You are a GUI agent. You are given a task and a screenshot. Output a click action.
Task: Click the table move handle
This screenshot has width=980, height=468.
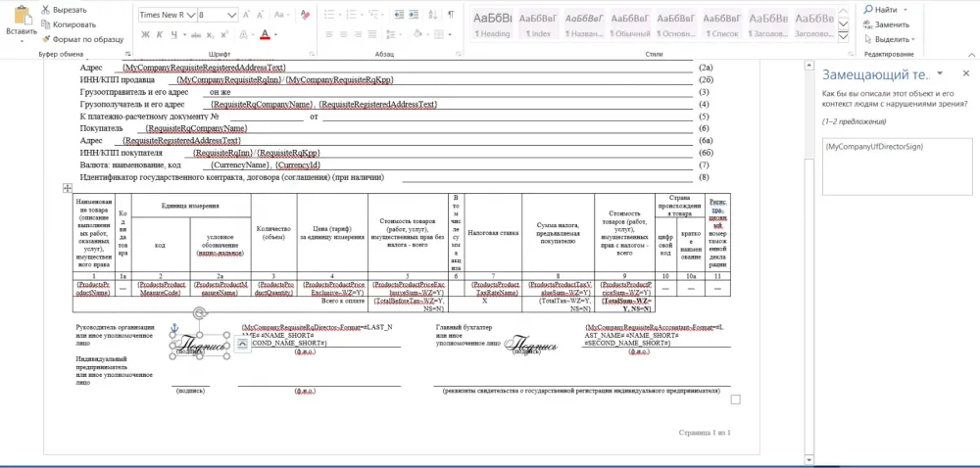point(68,188)
